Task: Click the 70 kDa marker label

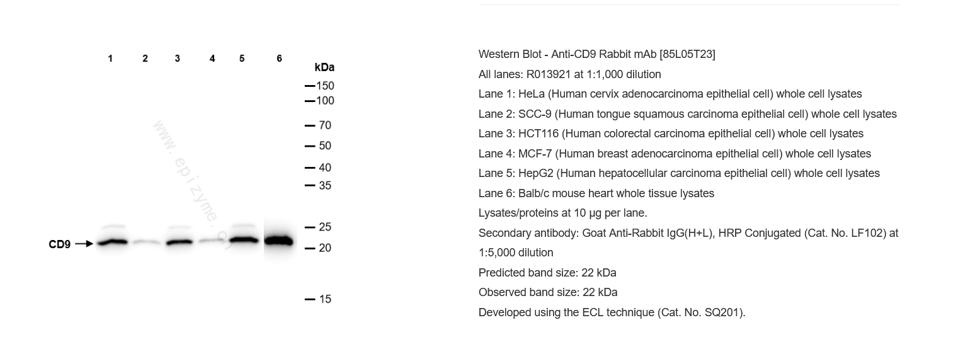Action: tap(324, 125)
